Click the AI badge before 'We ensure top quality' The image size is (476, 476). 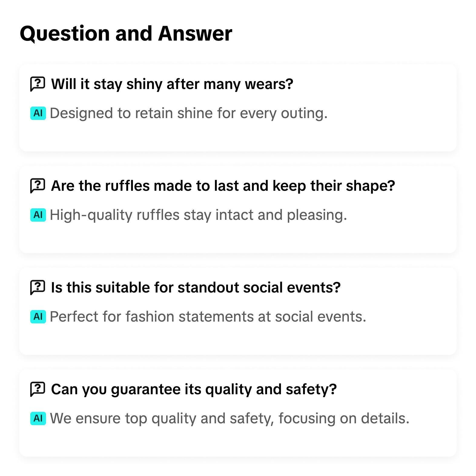[38, 418]
